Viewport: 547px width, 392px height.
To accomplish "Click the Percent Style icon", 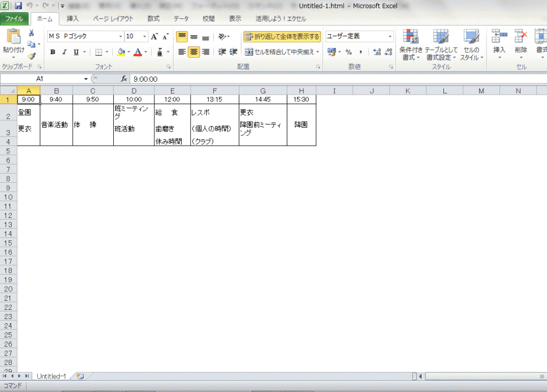I will tap(349, 52).
